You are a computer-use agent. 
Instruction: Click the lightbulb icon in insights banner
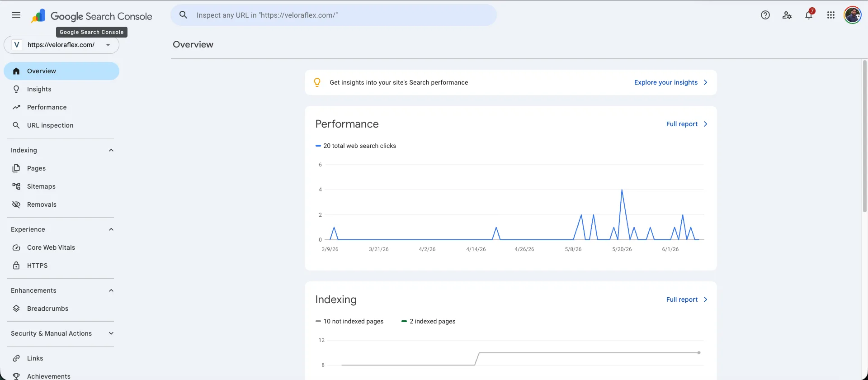point(317,82)
